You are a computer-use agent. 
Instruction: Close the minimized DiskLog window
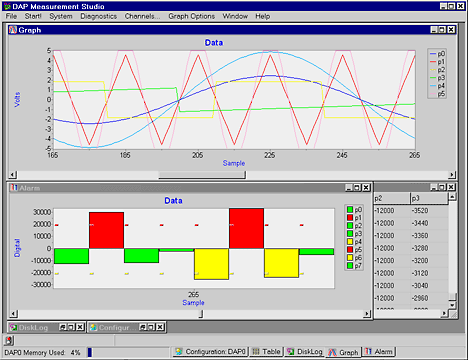click(x=80, y=327)
